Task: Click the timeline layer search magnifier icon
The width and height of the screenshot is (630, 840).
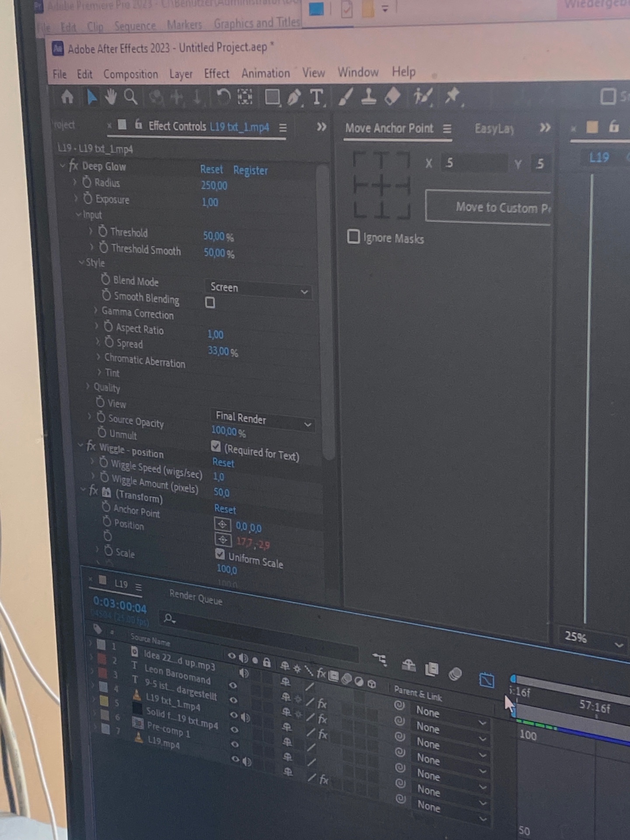Action: (169, 619)
